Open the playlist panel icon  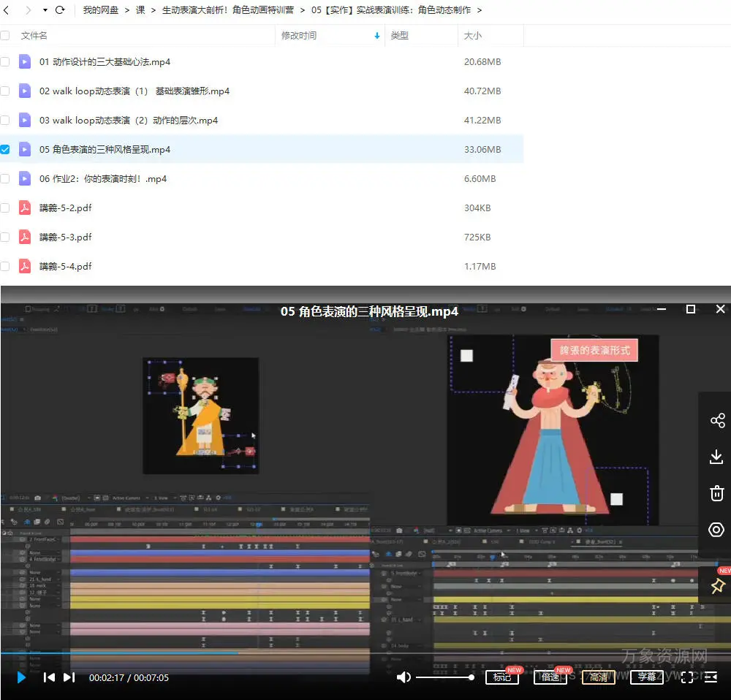coord(711,677)
